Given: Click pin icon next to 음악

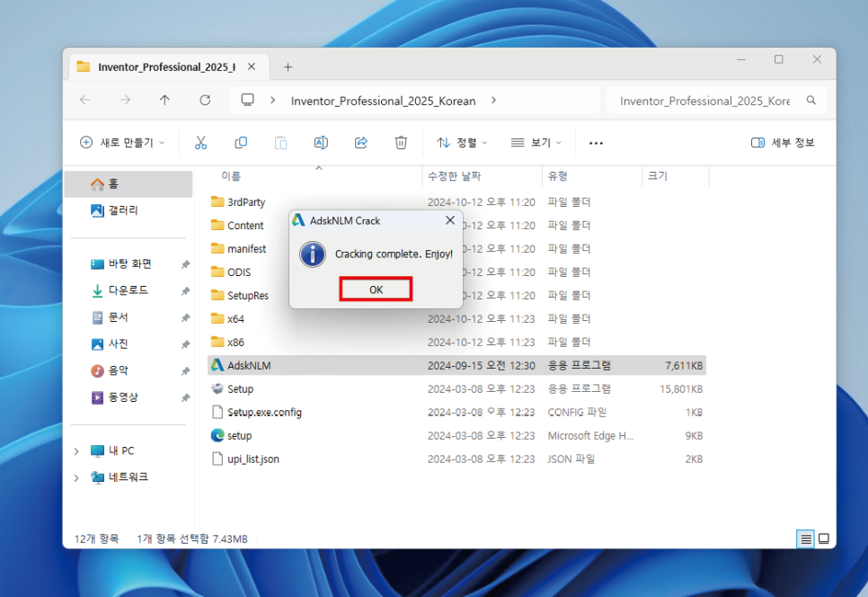Looking at the screenshot, I should point(185,371).
